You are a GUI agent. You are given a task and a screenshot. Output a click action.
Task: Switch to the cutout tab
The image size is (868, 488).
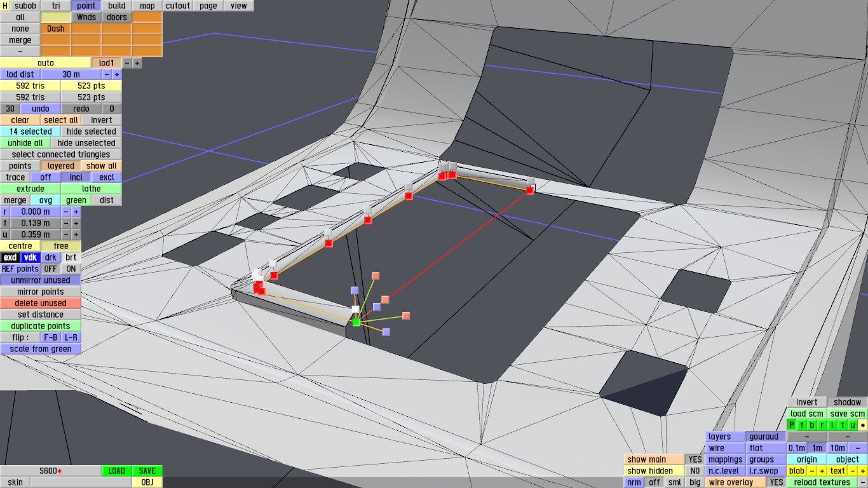[177, 6]
